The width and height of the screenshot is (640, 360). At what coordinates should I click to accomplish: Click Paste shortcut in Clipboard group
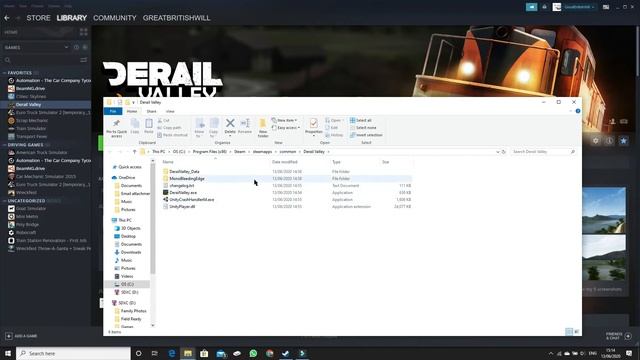tap(172, 135)
